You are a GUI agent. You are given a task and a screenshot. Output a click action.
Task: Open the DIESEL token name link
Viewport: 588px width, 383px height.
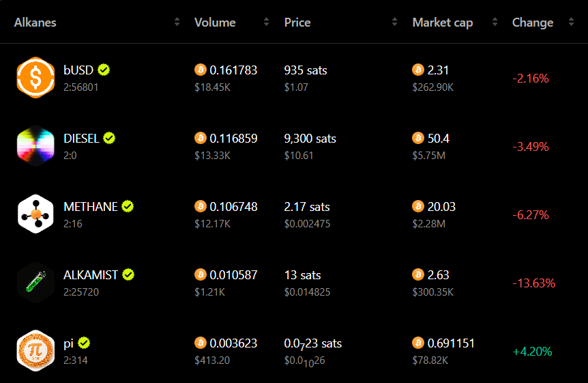click(x=81, y=139)
